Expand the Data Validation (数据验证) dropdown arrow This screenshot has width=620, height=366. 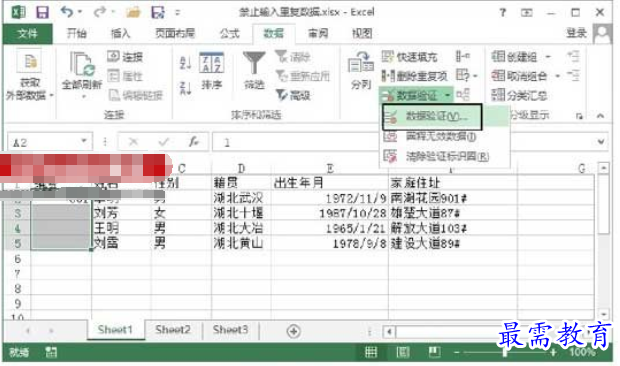447,95
